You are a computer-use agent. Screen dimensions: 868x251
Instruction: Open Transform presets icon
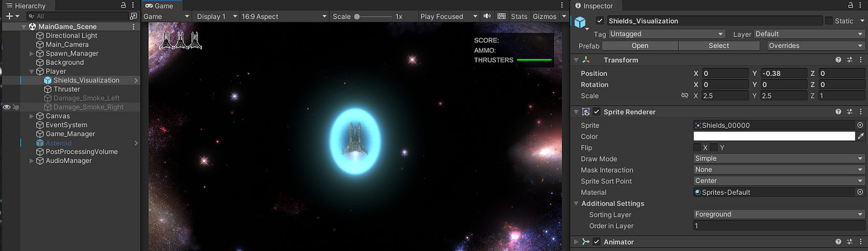point(849,60)
